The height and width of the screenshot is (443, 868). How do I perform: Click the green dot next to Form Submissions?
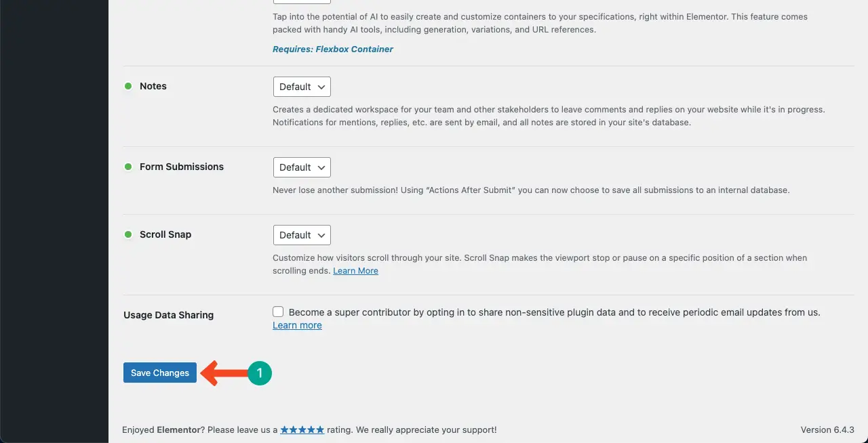coord(127,167)
